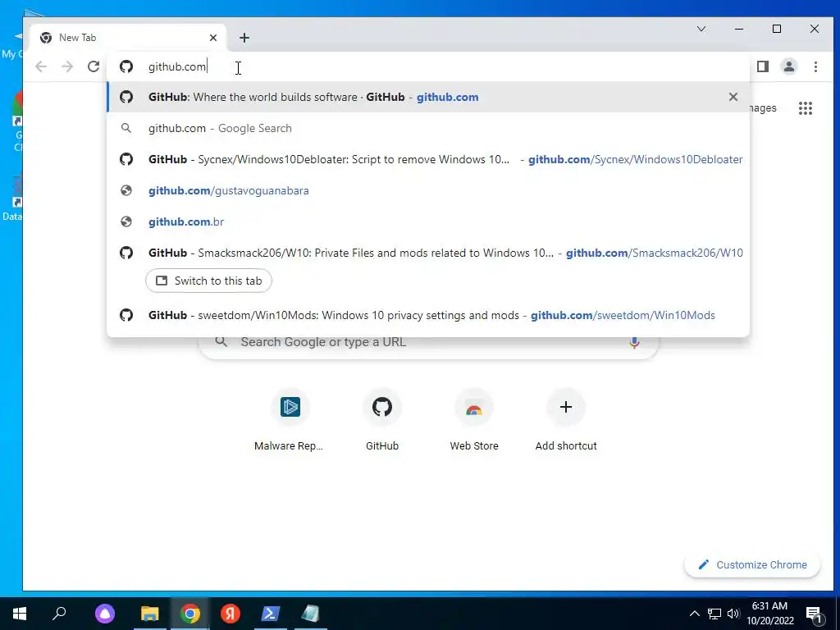Viewport: 840px width, 630px height.
Task: Open the notebook-shaped taskbar app
Action: click(x=311, y=614)
